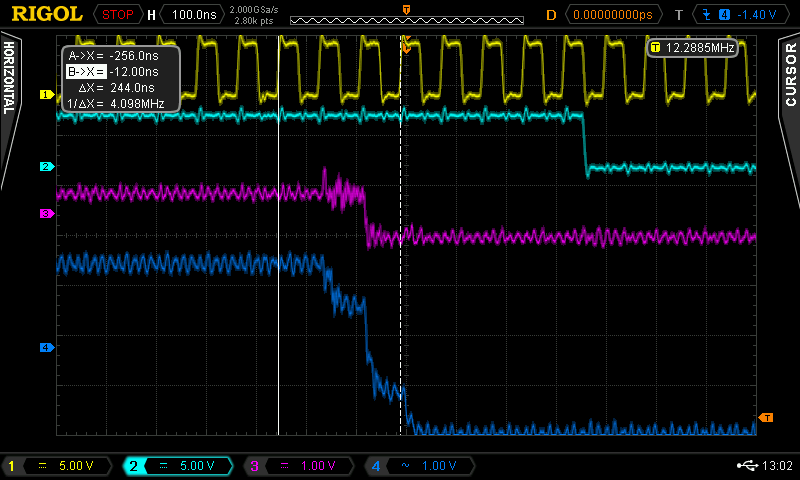800x480 pixels.
Task: Click channel 2 scale 5.00 V
Action: [x=197, y=466]
